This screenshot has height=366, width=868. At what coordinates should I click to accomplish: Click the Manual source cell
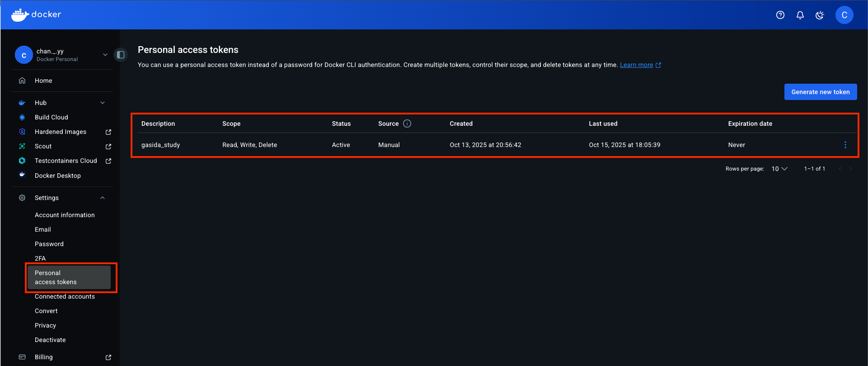point(389,145)
